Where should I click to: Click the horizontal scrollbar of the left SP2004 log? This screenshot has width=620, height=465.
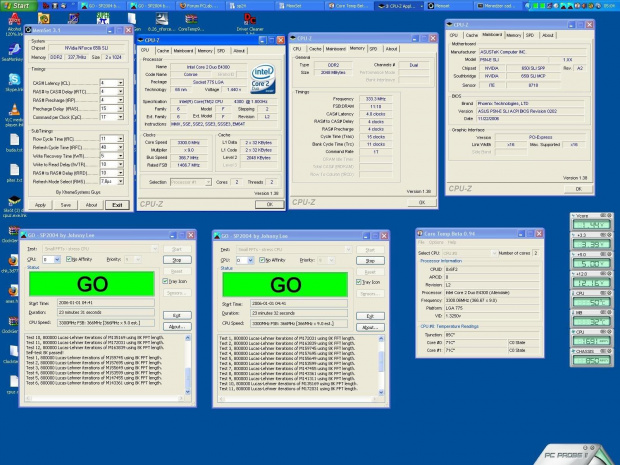point(105,398)
